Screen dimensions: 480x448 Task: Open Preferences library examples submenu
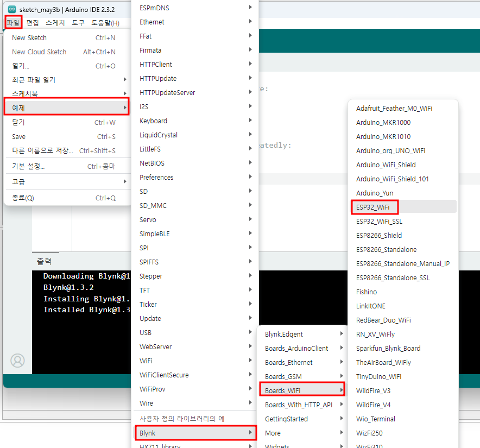click(195, 178)
